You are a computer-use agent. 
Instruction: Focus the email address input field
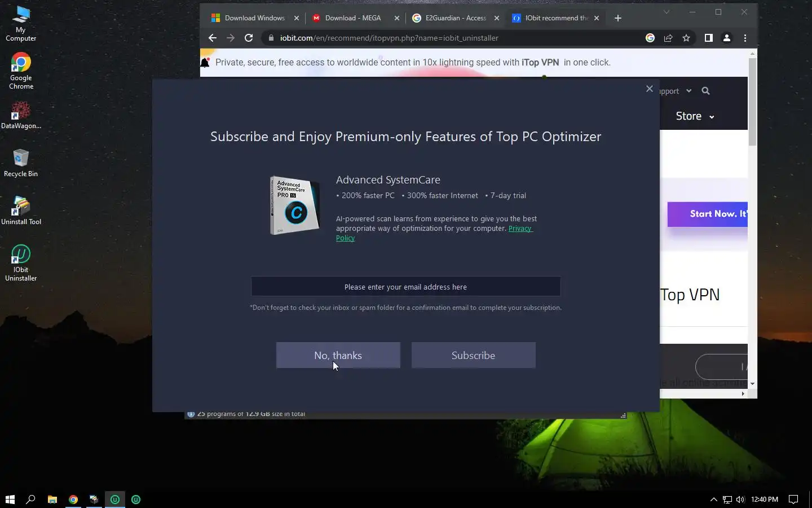(405, 287)
